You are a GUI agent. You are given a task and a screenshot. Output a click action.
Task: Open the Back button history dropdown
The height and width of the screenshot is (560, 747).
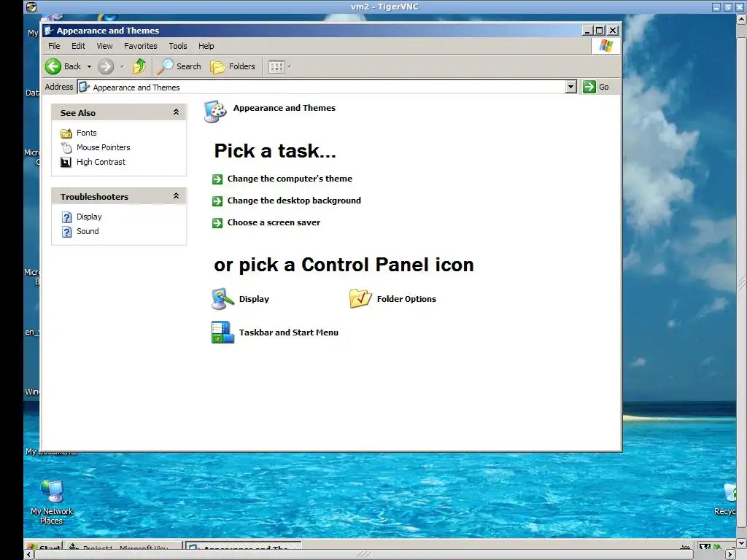coord(89,66)
